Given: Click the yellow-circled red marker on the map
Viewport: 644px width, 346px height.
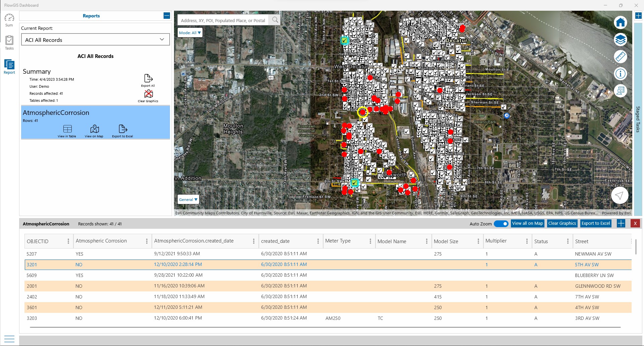Looking at the screenshot, I should coord(362,112).
